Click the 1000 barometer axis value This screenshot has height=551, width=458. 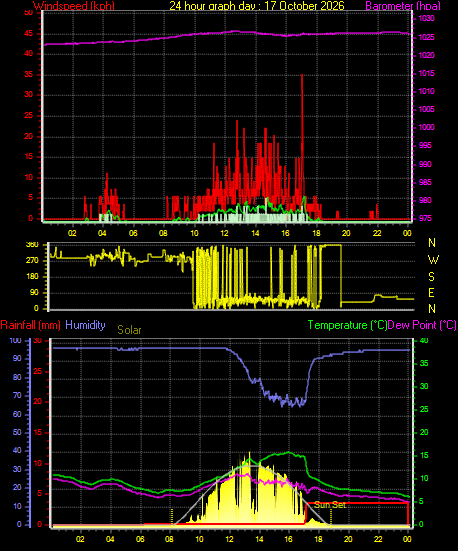[x=426, y=128]
